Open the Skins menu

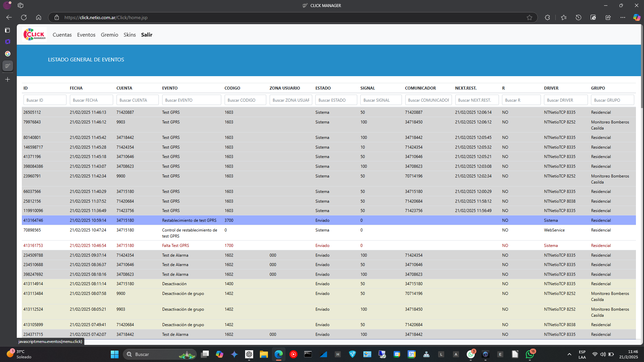(x=130, y=35)
